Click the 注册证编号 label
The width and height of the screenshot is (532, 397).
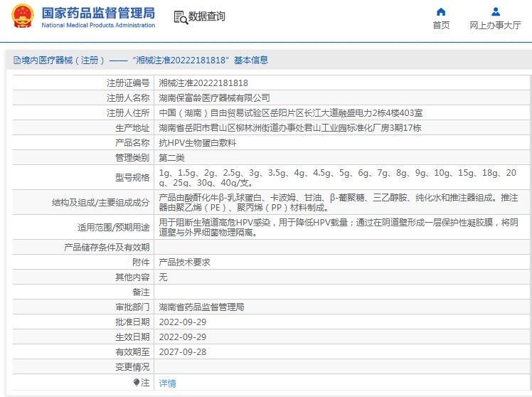tap(128, 83)
